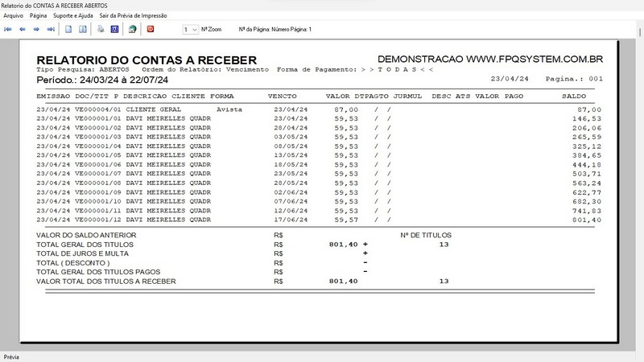
Task: Click due date 02/06/24
Action: 291,192
